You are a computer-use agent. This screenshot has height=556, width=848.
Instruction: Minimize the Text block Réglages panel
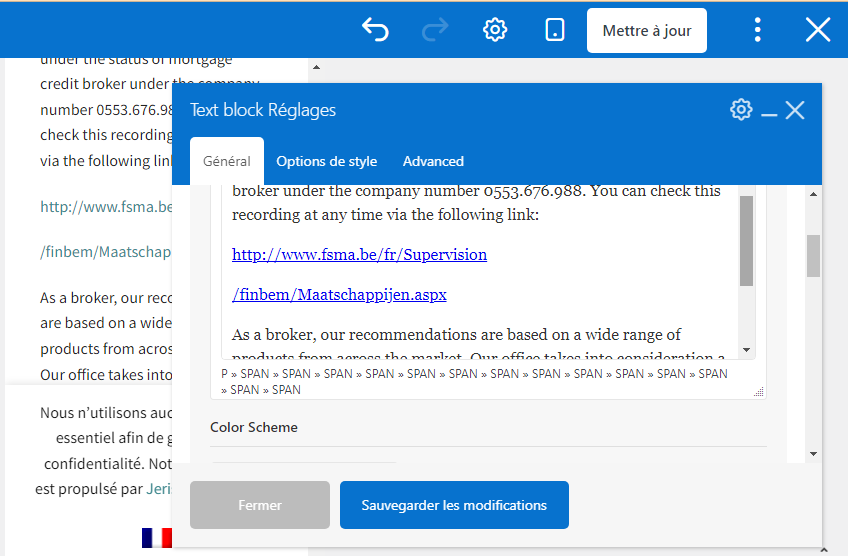coord(769,114)
